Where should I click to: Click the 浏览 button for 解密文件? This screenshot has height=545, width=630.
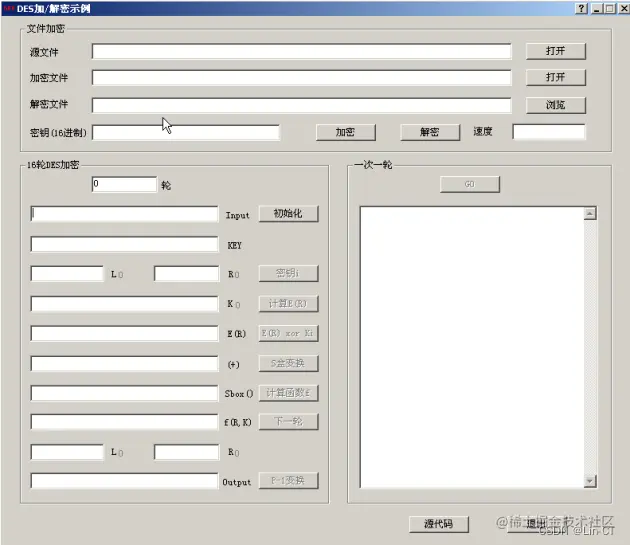coord(556,105)
